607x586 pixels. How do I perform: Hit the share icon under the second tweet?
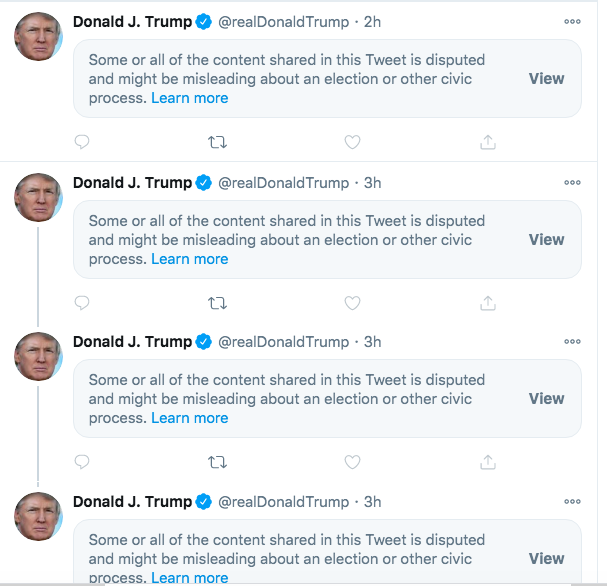(488, 302)
